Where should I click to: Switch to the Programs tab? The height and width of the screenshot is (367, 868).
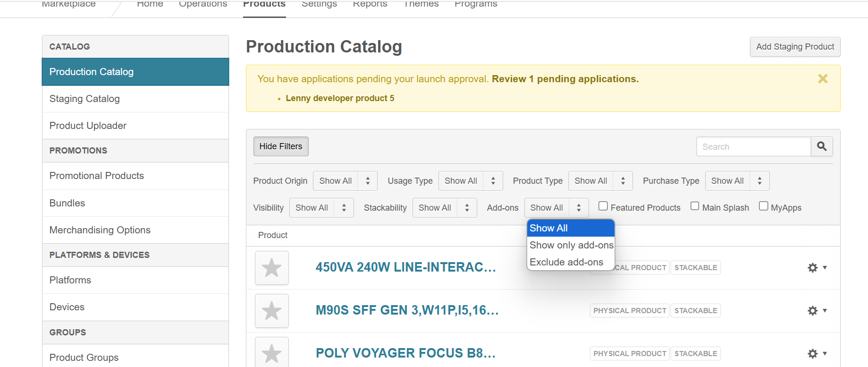coord(476,4)
